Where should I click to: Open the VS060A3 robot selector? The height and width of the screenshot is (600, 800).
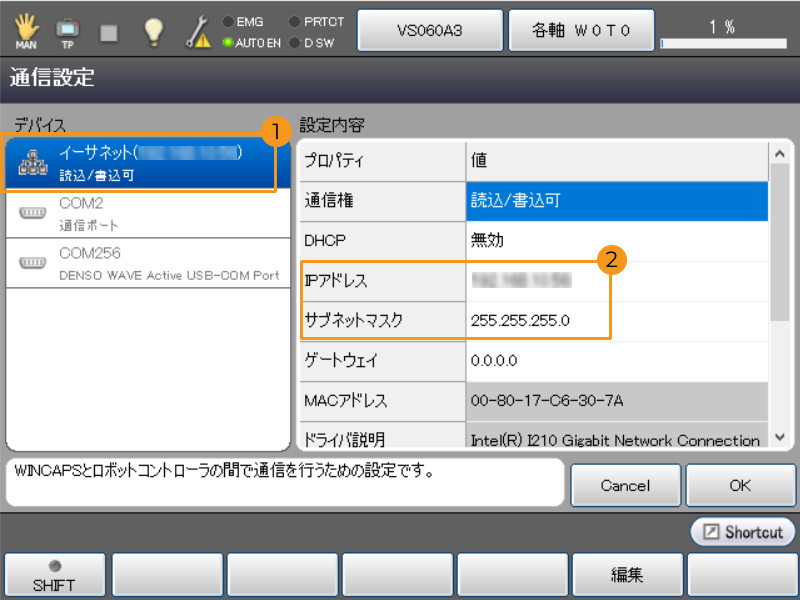pos(429,30)
